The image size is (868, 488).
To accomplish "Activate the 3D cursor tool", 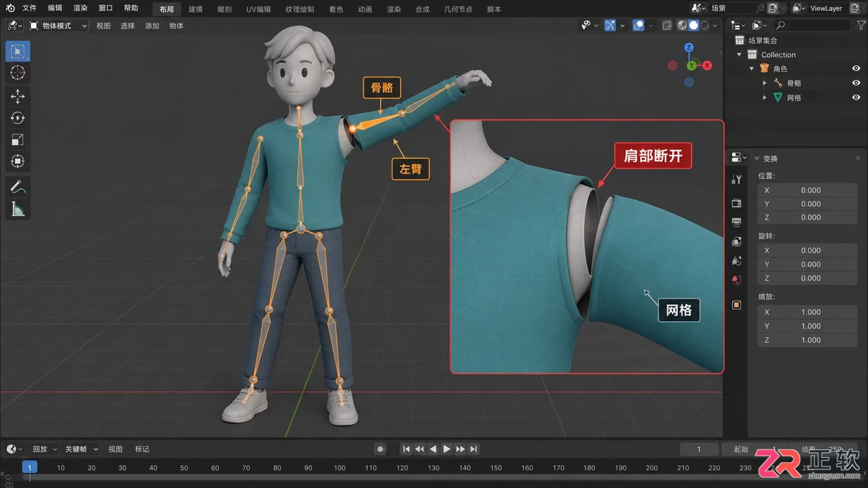I will pos(17,73).
